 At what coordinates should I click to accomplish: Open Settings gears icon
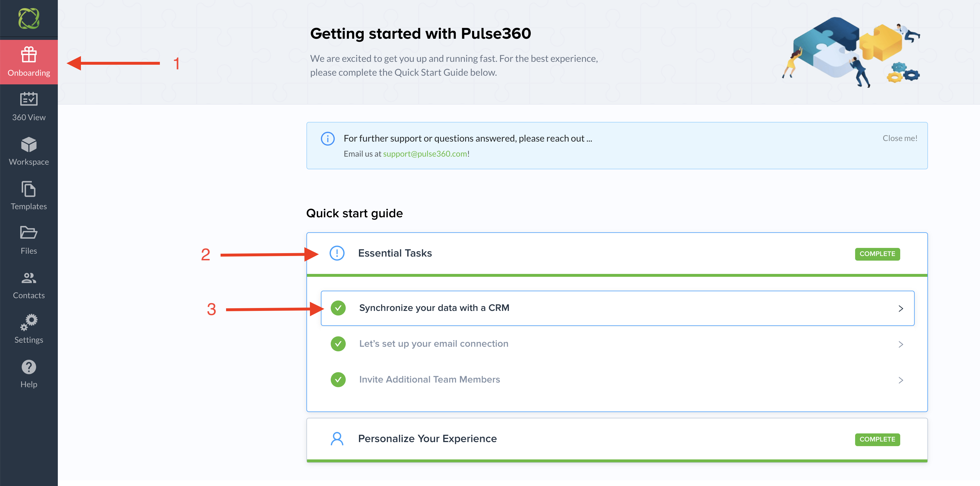tap(29, 322)
